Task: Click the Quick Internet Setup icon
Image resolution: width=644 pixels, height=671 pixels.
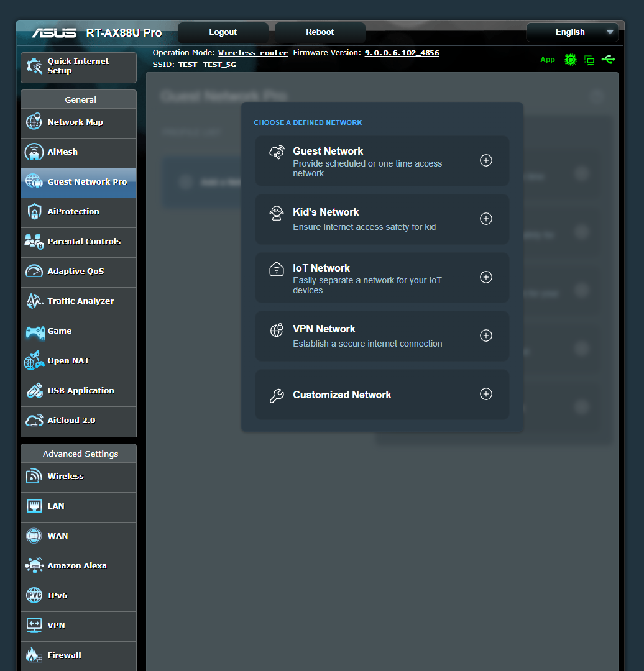Action: point(34,66)
